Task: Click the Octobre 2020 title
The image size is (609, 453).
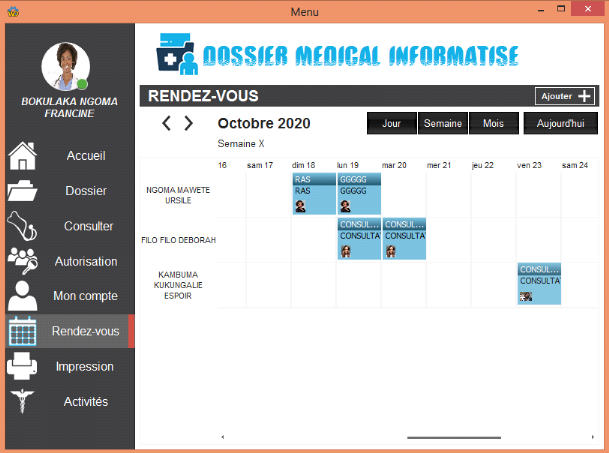Action: [x=264, y=123]
